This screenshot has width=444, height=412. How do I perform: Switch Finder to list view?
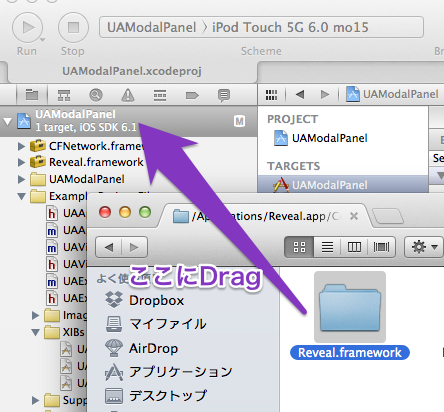[x=327, y=247]
